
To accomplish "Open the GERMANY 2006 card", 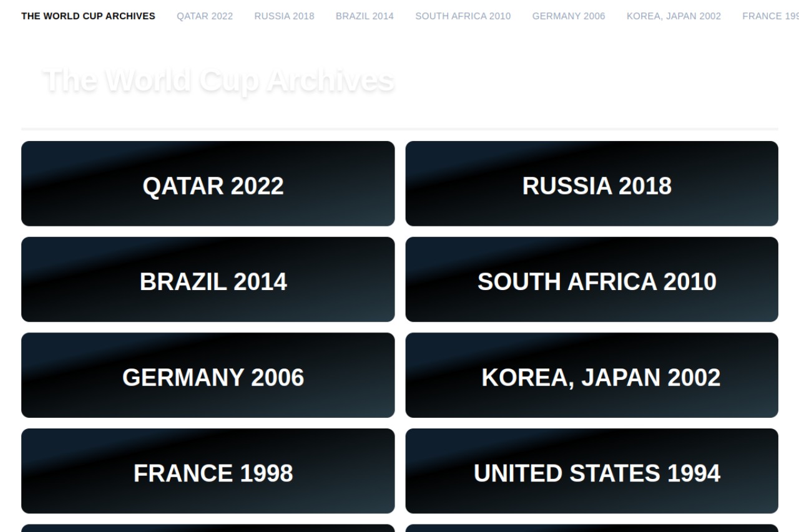I will (208, 375).
